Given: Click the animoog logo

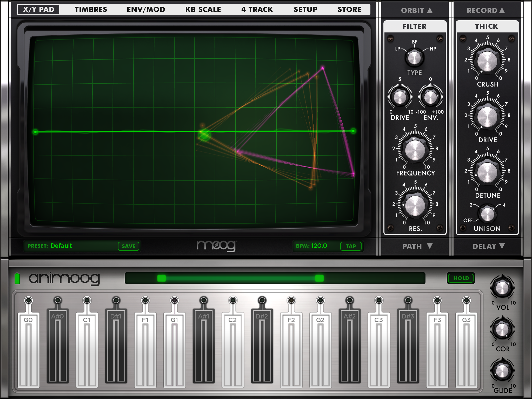Looking at the screenshot, I should pos(64,279).
